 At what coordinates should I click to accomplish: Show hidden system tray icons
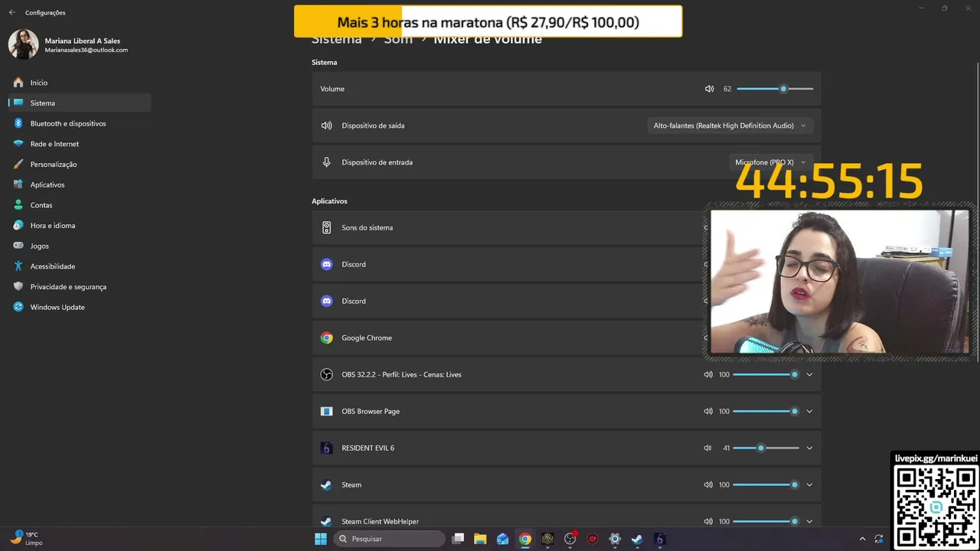862,539
